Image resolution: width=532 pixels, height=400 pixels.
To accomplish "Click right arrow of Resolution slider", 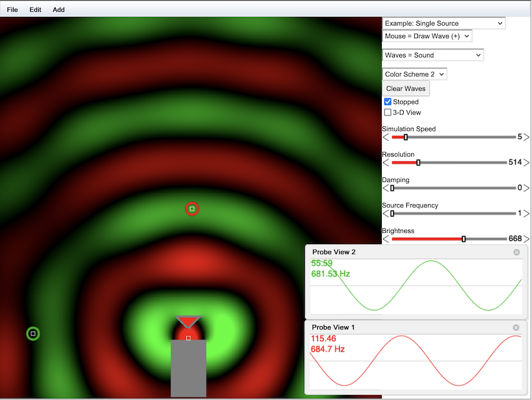I will 526,163.
